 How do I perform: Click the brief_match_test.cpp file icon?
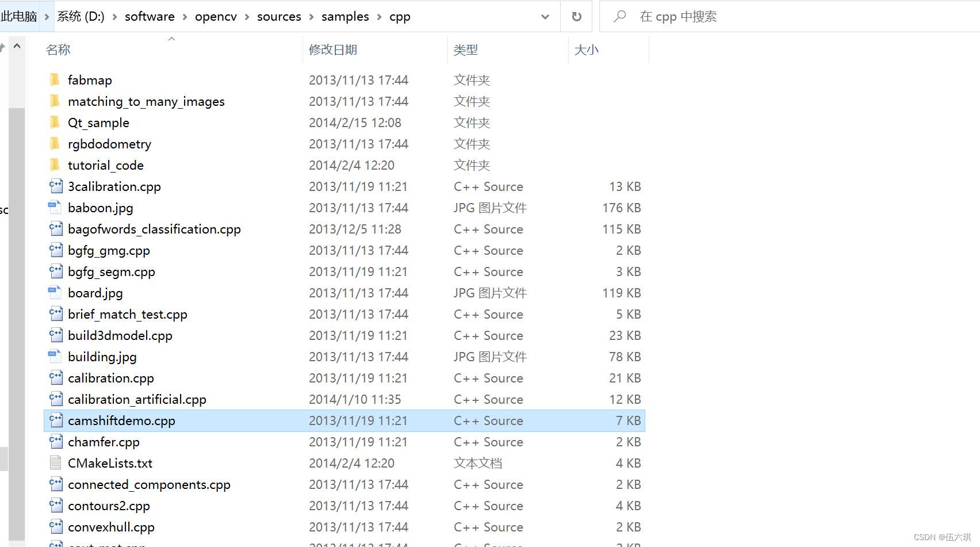coord(55,313)
